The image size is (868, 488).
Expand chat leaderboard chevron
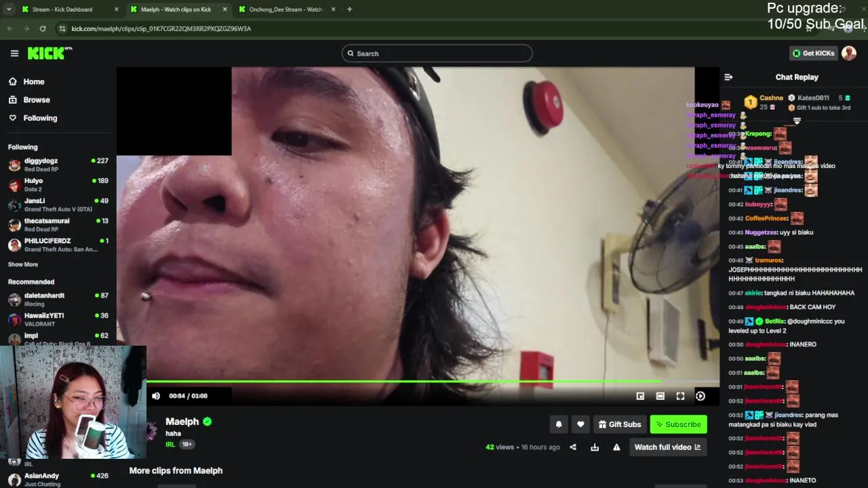797,121
